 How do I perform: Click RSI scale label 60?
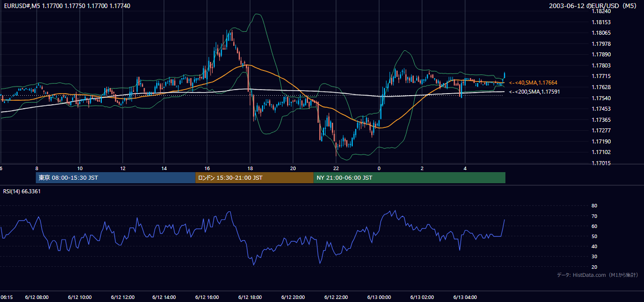(594, 226)
